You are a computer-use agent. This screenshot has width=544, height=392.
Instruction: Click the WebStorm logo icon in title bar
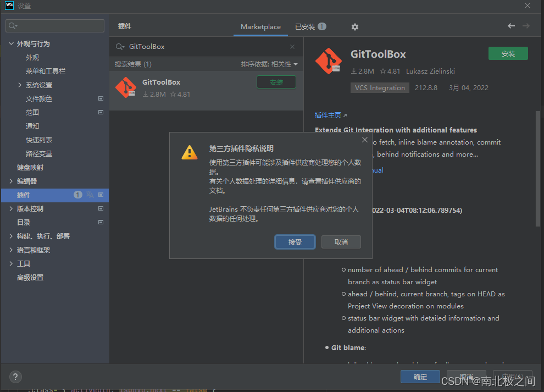[x=9, y=5]
